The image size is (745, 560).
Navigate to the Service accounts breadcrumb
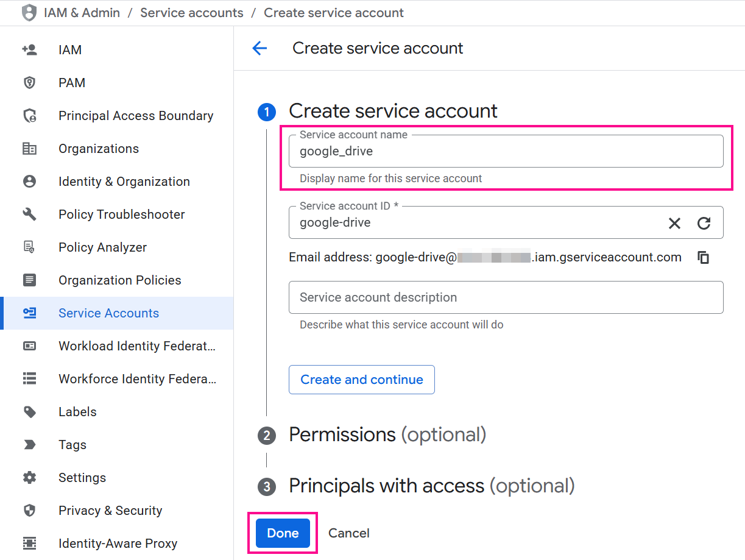(x=191, y=12)
